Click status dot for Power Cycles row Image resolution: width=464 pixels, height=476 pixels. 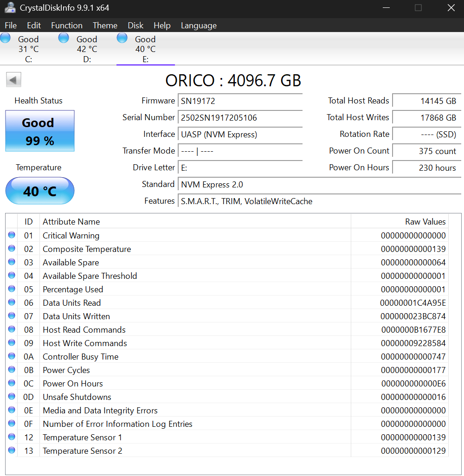(x=12, y=369)
